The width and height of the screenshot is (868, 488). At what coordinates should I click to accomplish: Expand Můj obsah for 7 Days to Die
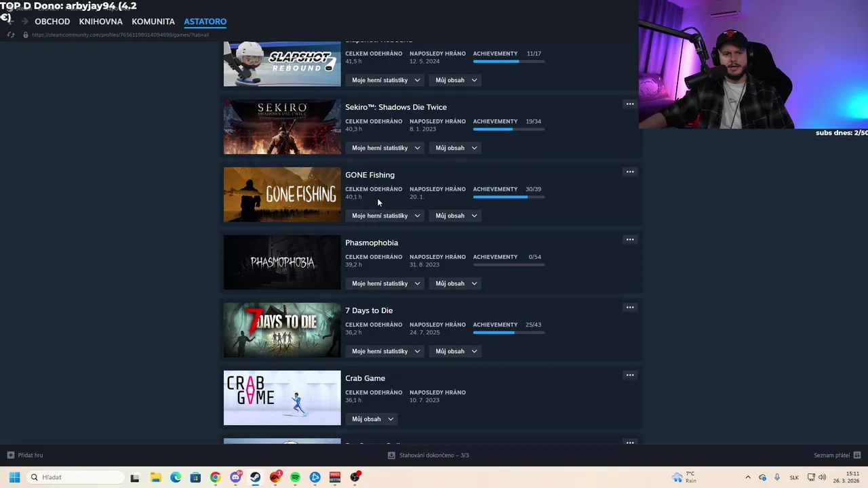coord(456,351)
